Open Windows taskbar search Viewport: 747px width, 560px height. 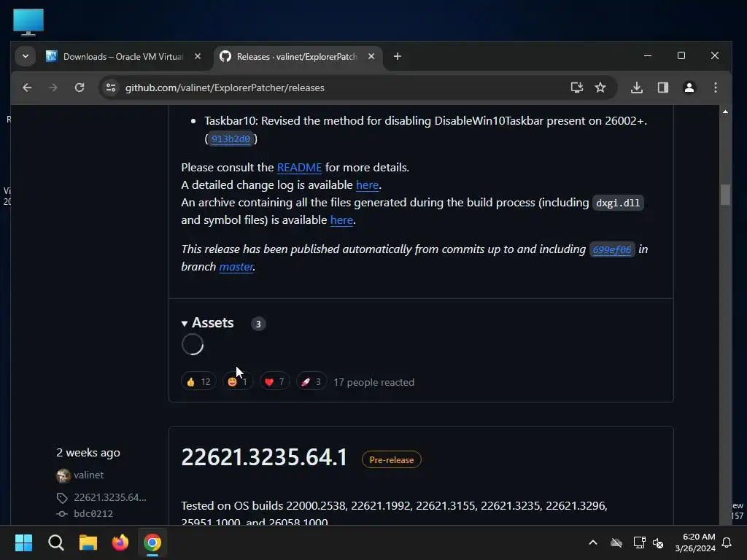[55, 542]
